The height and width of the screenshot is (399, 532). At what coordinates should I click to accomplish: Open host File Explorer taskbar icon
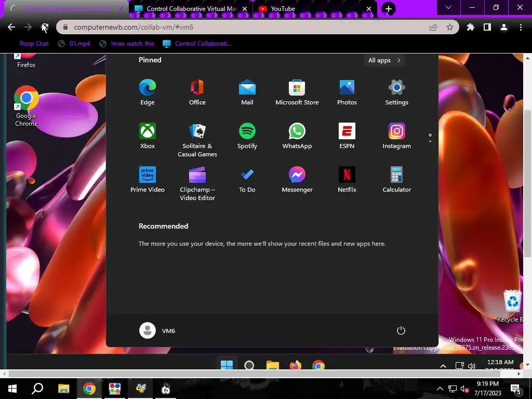click(x=63, y=389)
